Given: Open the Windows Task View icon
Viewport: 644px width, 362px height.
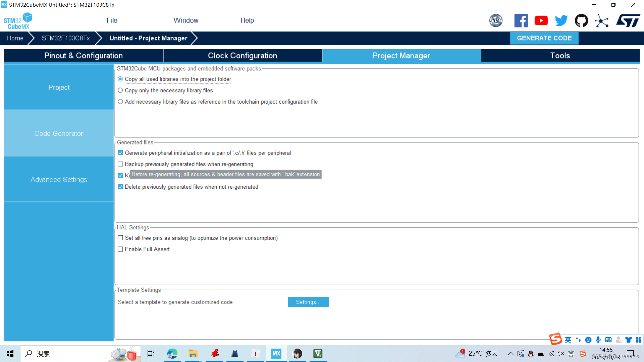Looking at the screenshot, I should tap(151, 353).
